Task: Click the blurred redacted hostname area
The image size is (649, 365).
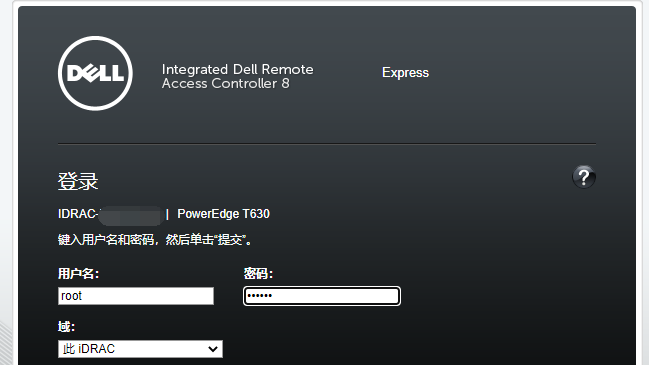Action: click(130, 215)
